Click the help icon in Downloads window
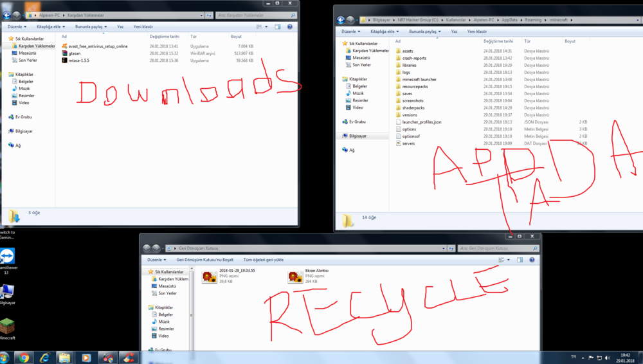 289,27
